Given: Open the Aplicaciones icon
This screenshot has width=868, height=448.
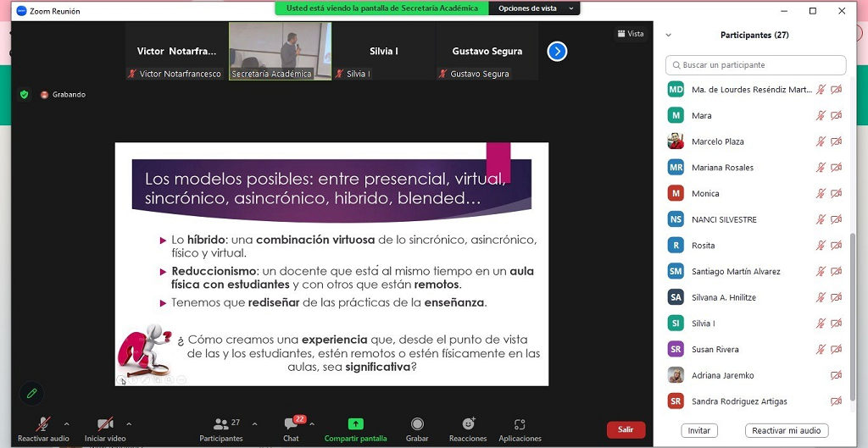Looking at the screenshot, I should point(520,424).
